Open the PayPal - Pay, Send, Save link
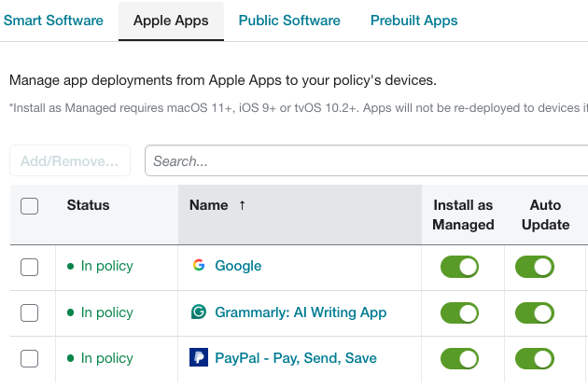The image size is (588, 388). click(296, 358)
